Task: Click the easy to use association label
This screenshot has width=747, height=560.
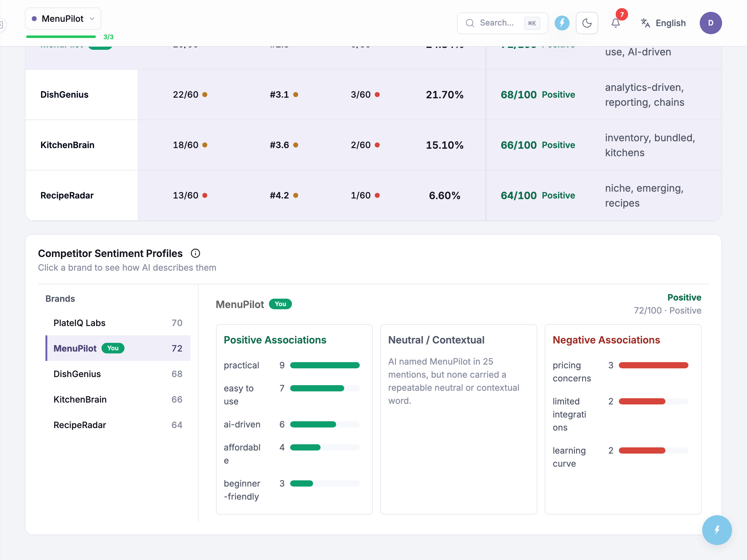Action: click(238, 395)
